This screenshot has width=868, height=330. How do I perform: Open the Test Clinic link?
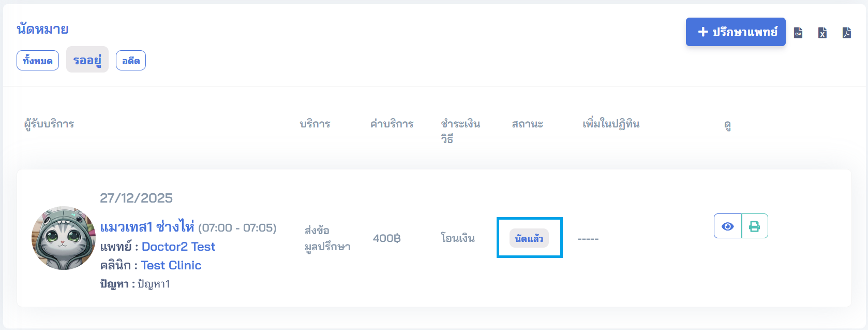pyautogui.click(x=171, y=265)
